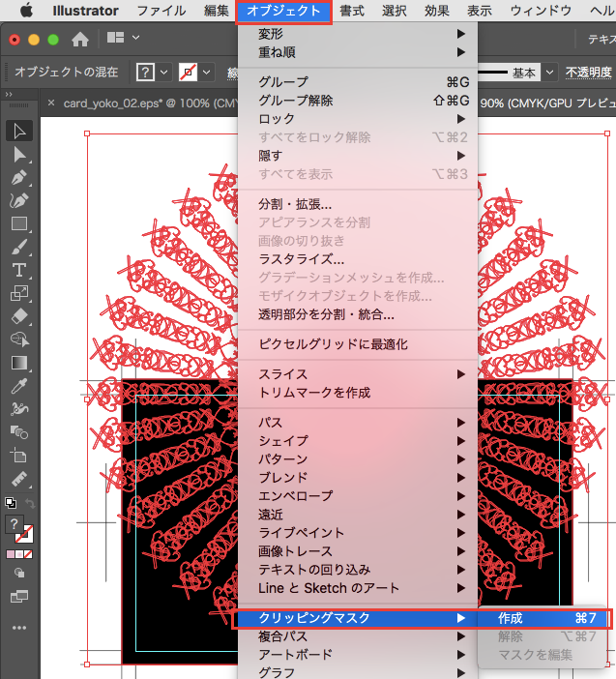Choose 作成 from the clipping mask submenu
616x679 pixels.
coord(511,618)
